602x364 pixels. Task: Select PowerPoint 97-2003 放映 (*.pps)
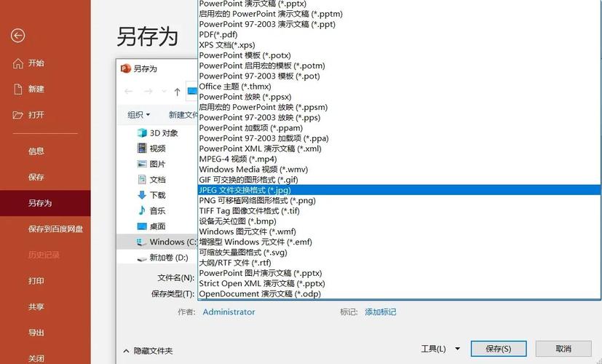(x=400, y=117)
